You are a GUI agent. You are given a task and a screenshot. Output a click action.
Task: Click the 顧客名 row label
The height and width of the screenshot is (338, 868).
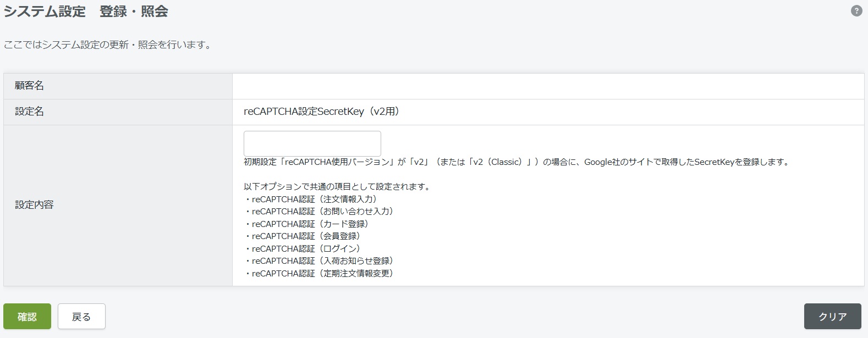pos(30,86)
